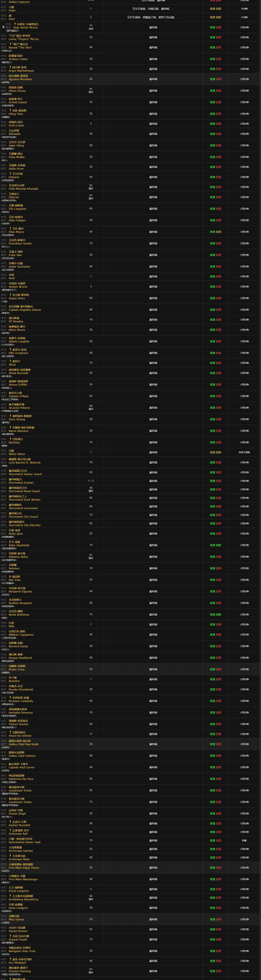
Task: Click the quest exclamation icon for Angus Stern
Action: [11, 295]
